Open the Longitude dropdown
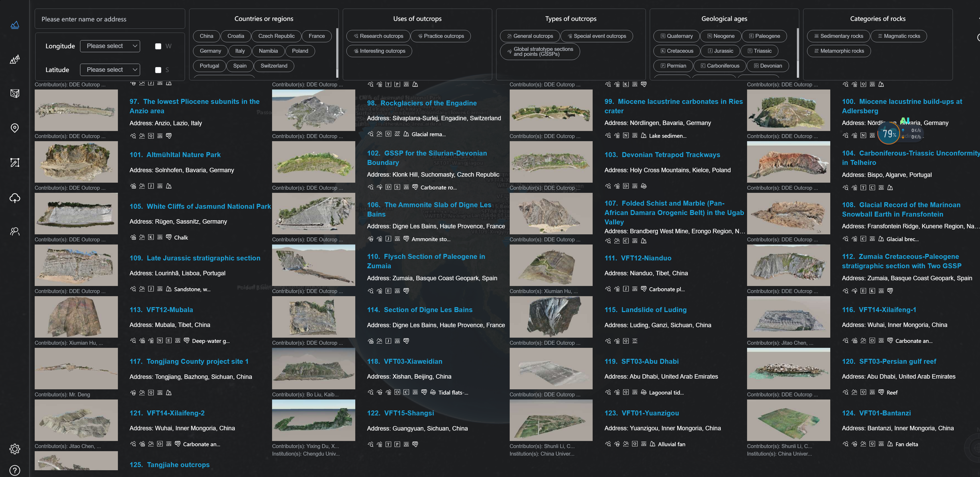Image resolution: width=980 pixels, height=477 pixels. pos(110,46)
